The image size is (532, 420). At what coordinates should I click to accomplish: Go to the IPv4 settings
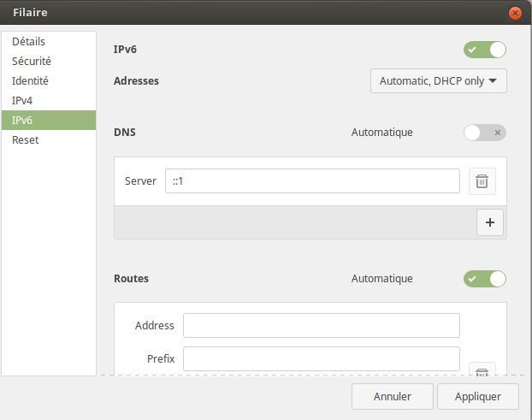click(49, 101)
